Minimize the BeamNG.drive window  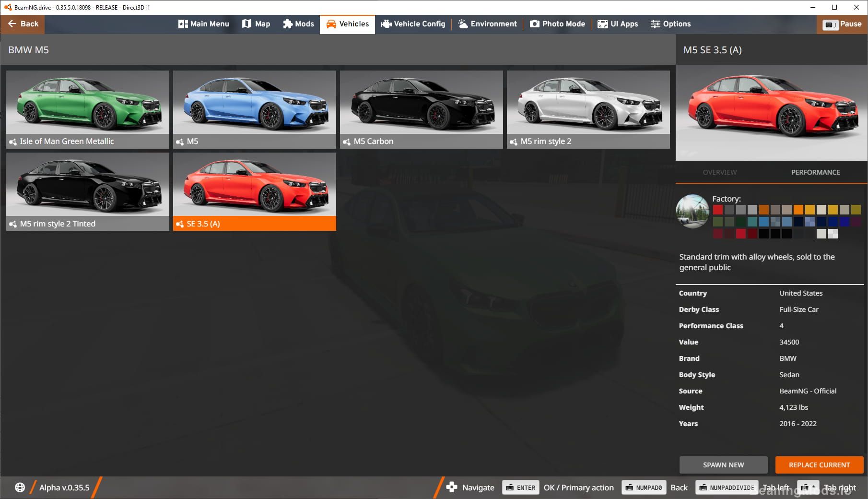[x=812, y=7]
